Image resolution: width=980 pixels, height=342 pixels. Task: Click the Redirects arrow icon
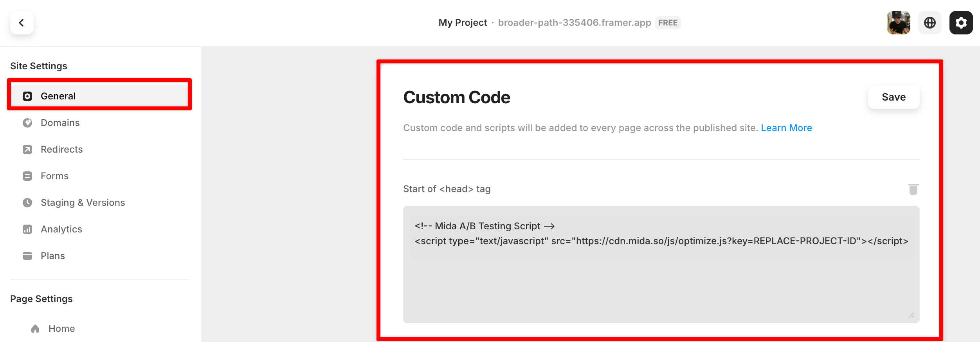27,149
